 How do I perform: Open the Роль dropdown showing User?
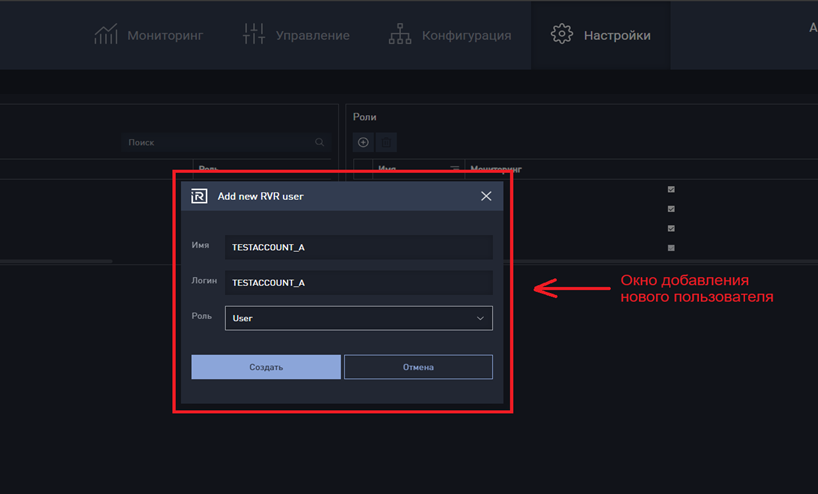359,318
